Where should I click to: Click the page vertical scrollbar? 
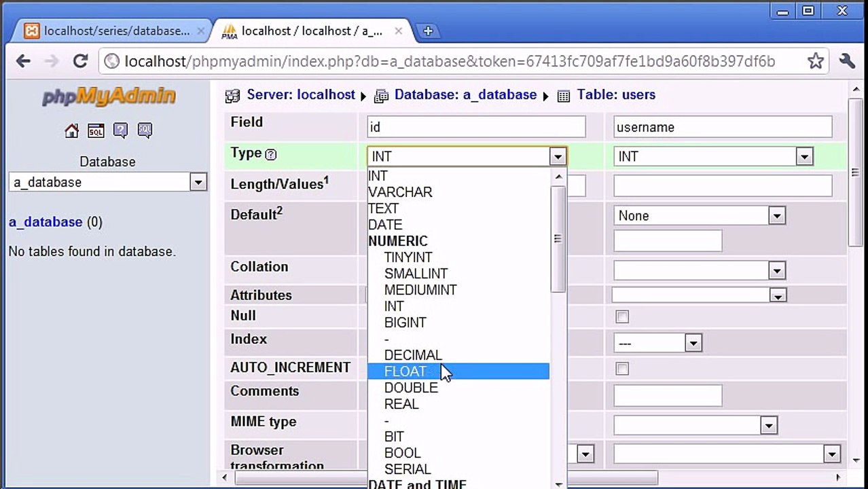[856, 173]
